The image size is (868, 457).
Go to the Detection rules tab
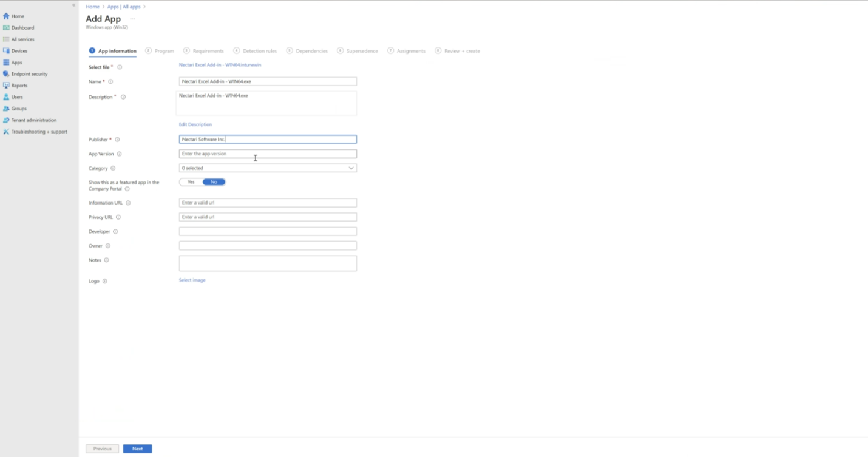255,51
